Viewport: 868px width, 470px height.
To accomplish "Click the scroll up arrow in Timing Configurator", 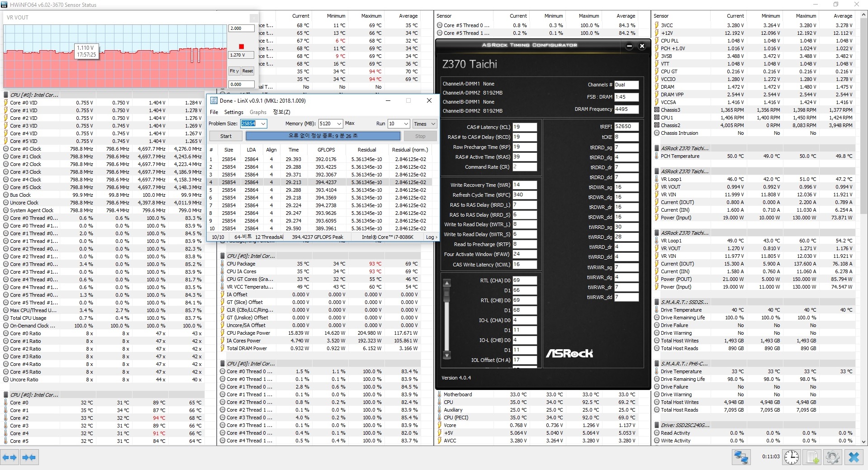I will [x=447, y=283].
